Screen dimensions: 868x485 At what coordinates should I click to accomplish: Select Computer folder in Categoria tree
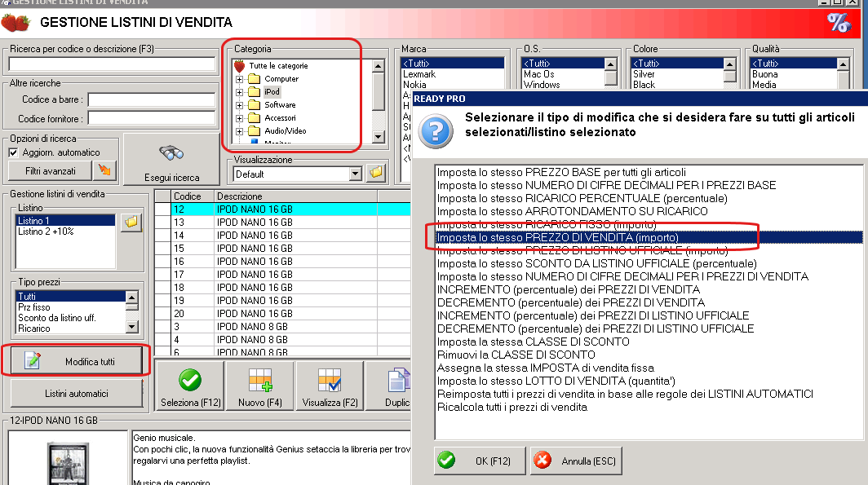pos(281,79)
